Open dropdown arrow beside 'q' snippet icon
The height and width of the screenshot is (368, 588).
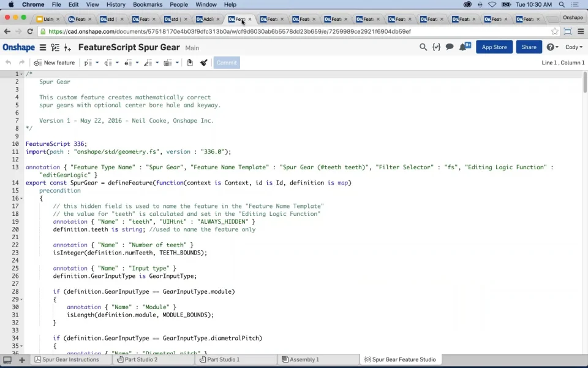point(117,63)
